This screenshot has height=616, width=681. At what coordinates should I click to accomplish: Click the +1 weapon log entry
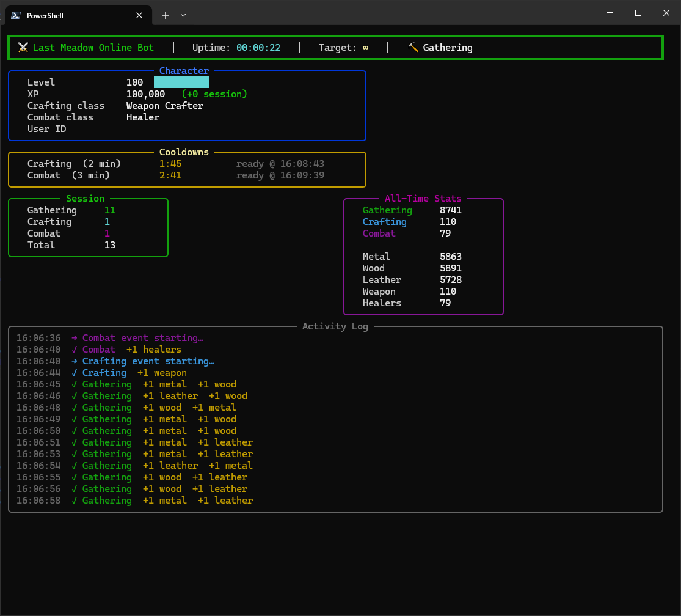[162, 373]
